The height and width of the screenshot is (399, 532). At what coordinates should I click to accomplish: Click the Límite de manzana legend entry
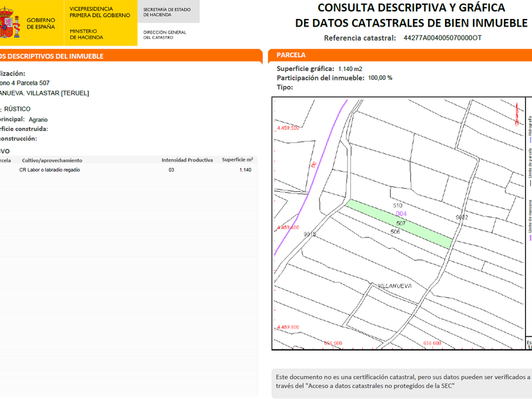tap(529, 220)
